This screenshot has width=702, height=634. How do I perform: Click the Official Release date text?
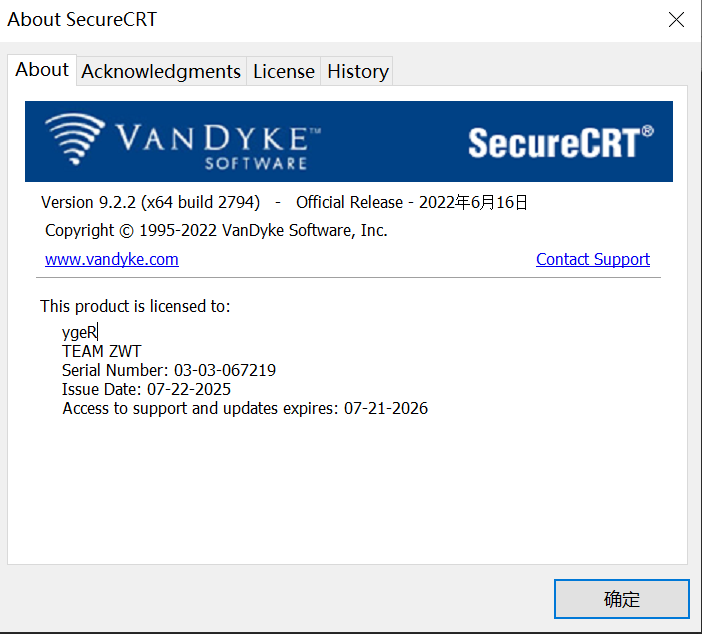click(411, 202)
